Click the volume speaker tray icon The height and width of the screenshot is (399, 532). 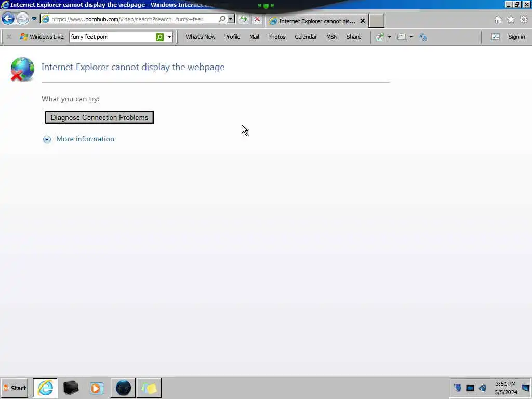[483, 388]
